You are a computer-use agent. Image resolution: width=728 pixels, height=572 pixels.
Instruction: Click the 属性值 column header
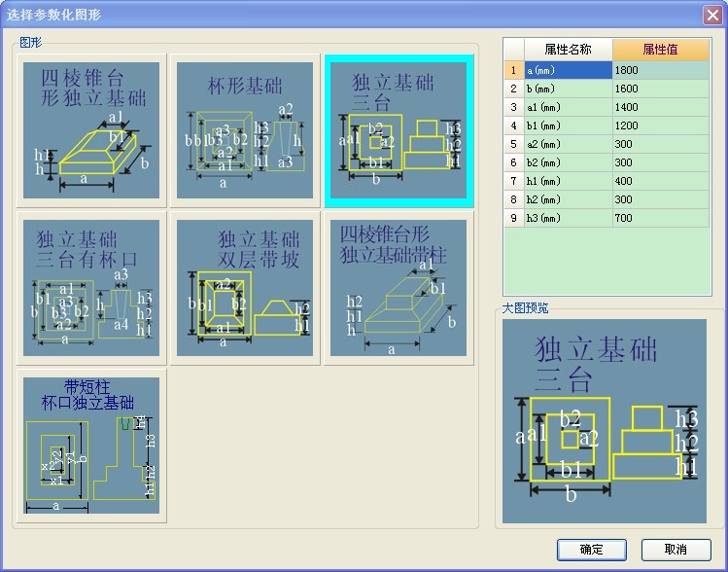click(661, 50)
